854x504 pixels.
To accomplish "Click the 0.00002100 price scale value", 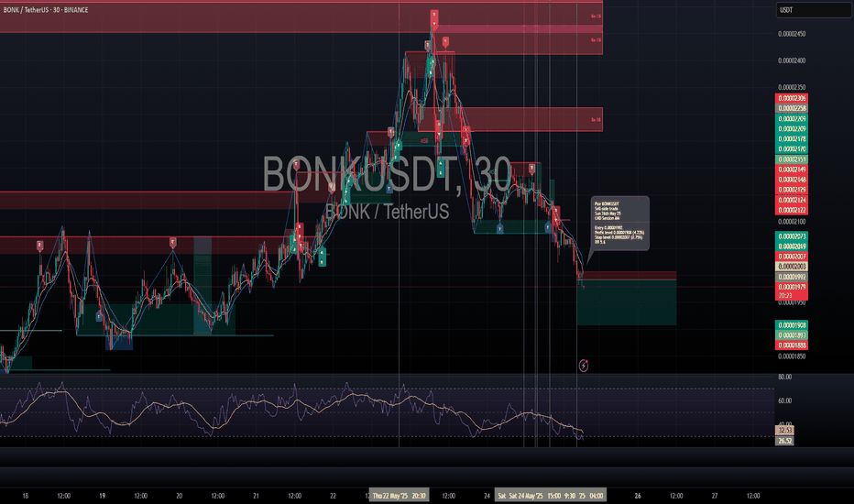I will coord(792,222).
